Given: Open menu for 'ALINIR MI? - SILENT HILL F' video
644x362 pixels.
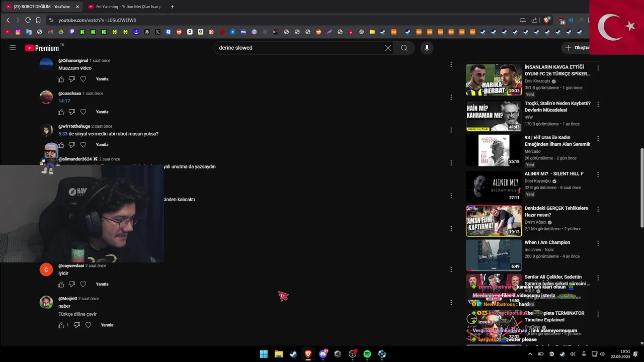Looking at the screenshot, I should pyautogui.click(x=598, y=174).
